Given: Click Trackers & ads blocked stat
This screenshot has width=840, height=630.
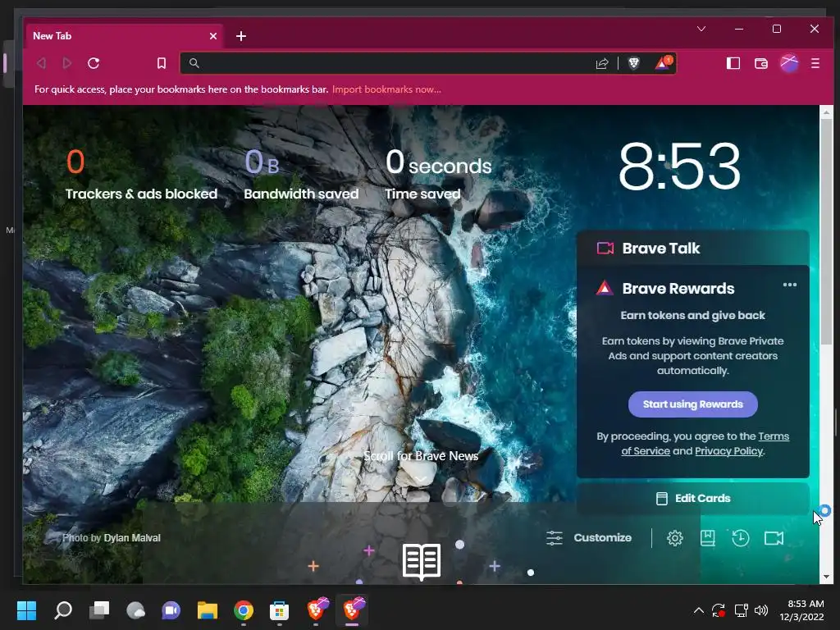Looking at the screenshot, I should click(141, 174).
